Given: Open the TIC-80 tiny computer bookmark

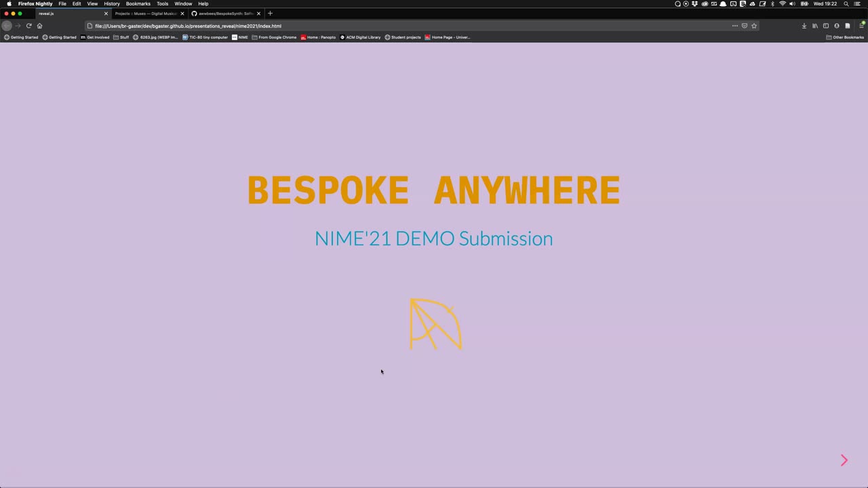Looking at the screenshot, I should tap(205, 37).
